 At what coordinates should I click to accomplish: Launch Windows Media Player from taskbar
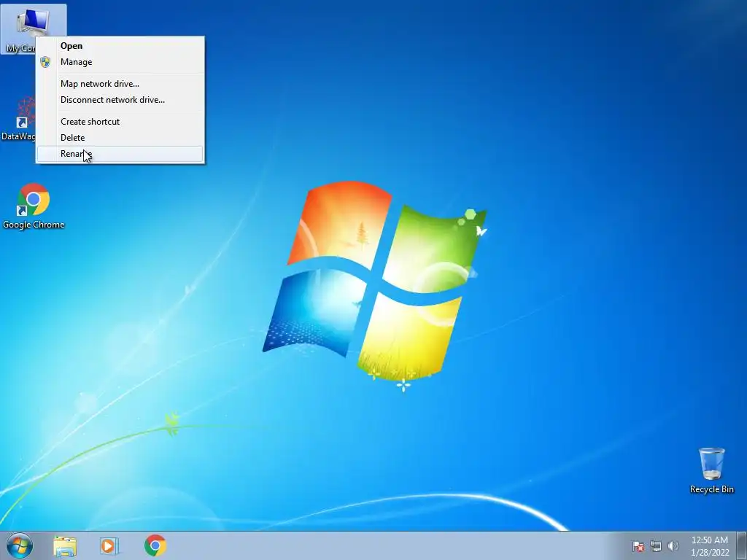pos(109,545)
